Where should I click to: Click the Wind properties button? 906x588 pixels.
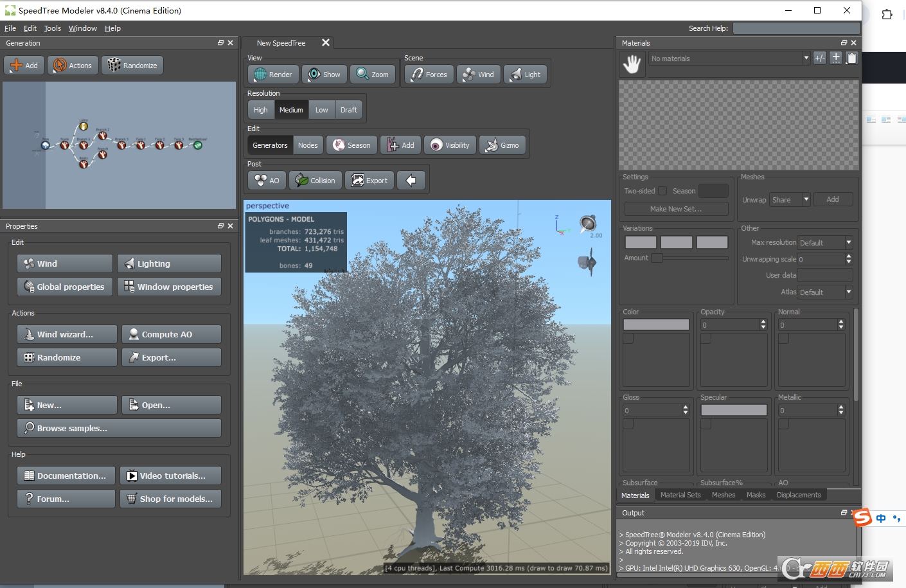pyautogui.click(x=65, y=263)
